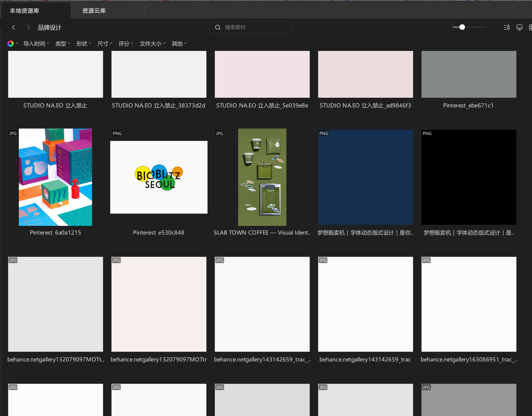Select the STUDIO NA.EO 立入禁止_38373d2d thumbnail

[x=159, y=74]
